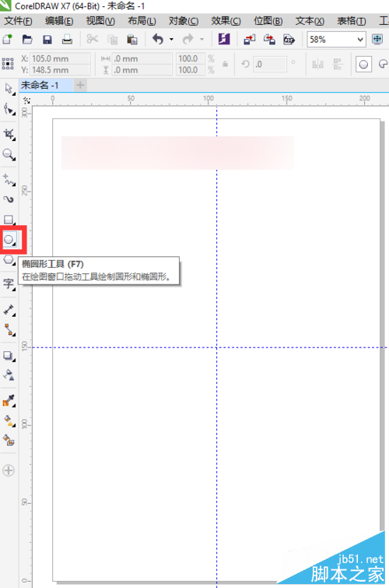Select the Shape edit tool

9,110
